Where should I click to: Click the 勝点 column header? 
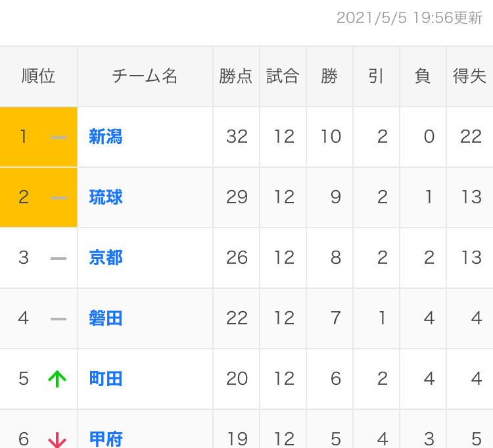click(236, 76)
